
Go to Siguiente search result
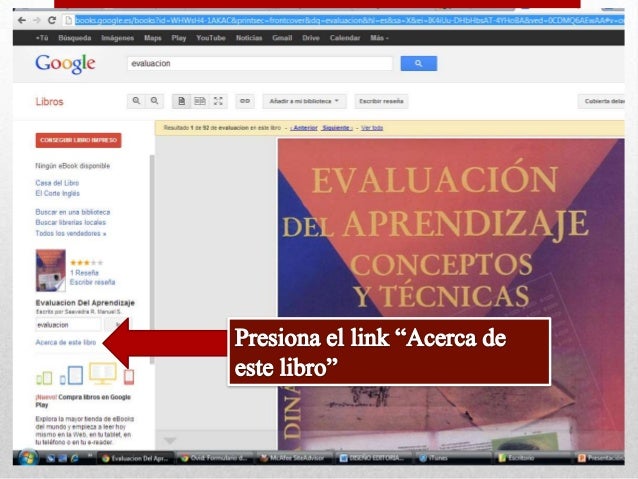coord(337,128)
